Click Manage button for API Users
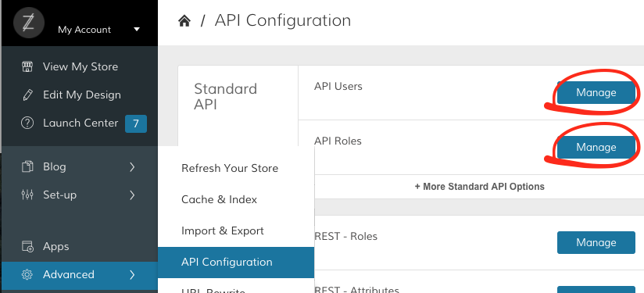The height and width of the screenshot is (293, 644). 596,93
